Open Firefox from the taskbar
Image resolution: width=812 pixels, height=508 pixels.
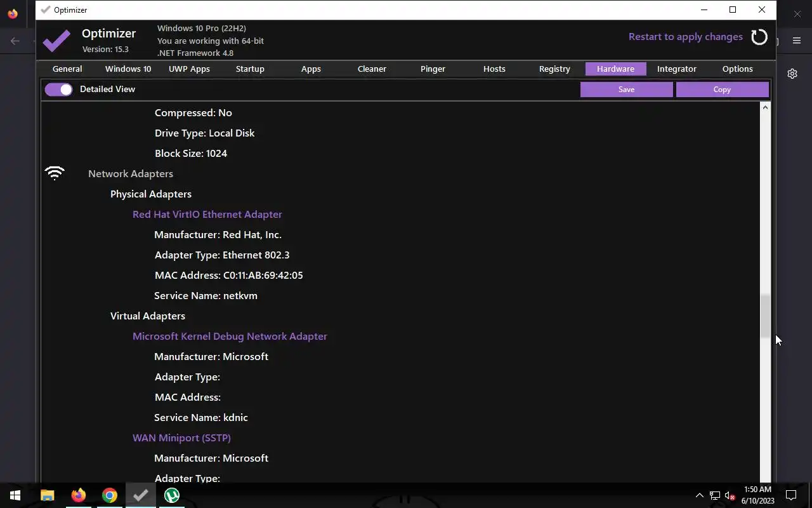(x=79, y=495)
